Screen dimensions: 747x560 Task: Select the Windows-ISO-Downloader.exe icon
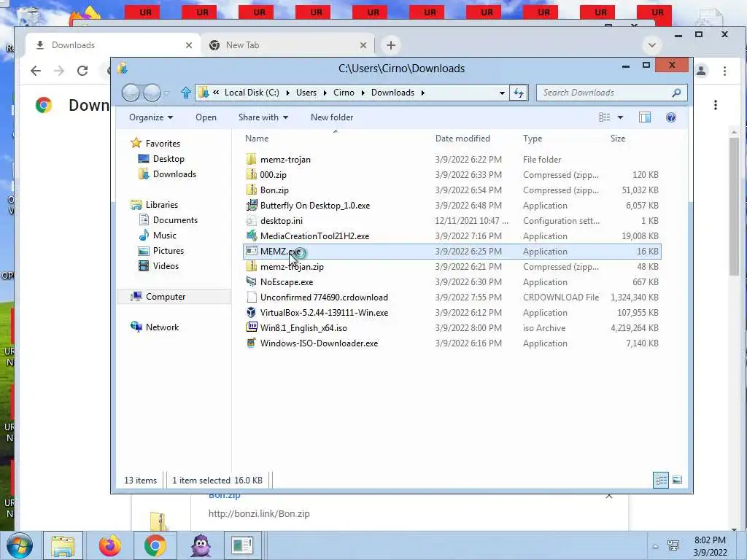pos(252,343)
